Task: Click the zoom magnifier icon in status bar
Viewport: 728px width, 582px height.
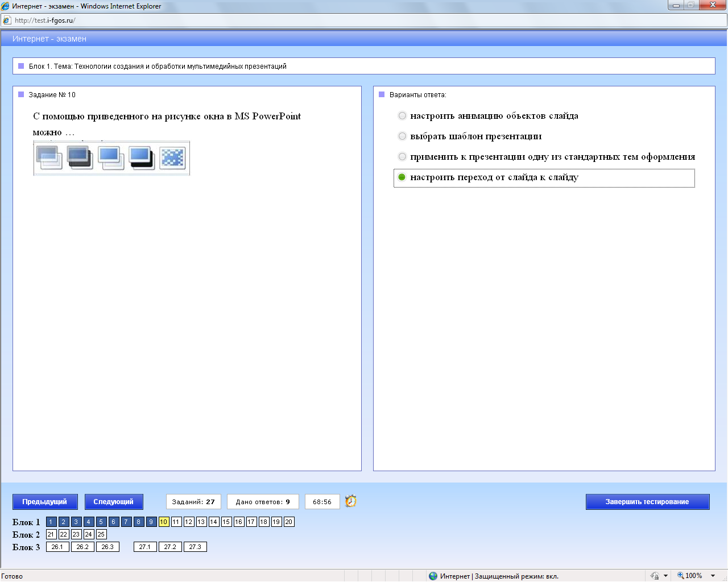Action: (x=680, y=576)
